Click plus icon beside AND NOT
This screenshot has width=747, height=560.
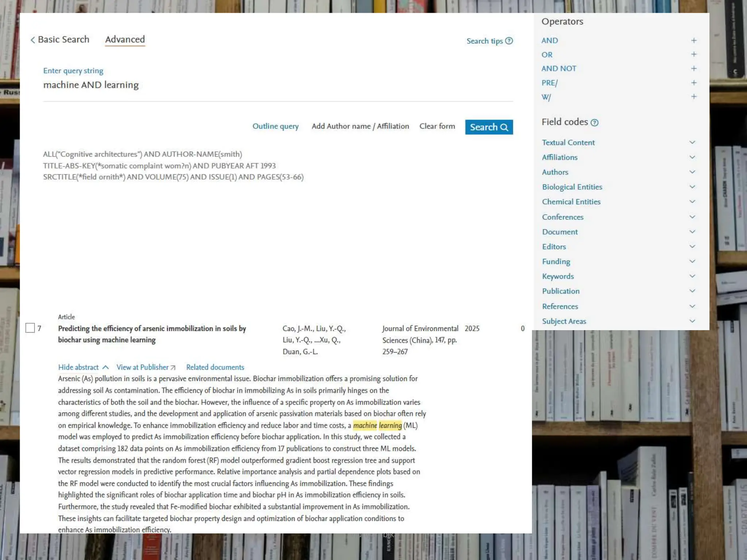pos(693,69)
